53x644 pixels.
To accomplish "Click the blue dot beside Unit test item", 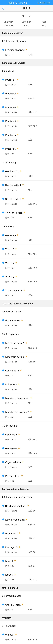I will tap(3, 634).
